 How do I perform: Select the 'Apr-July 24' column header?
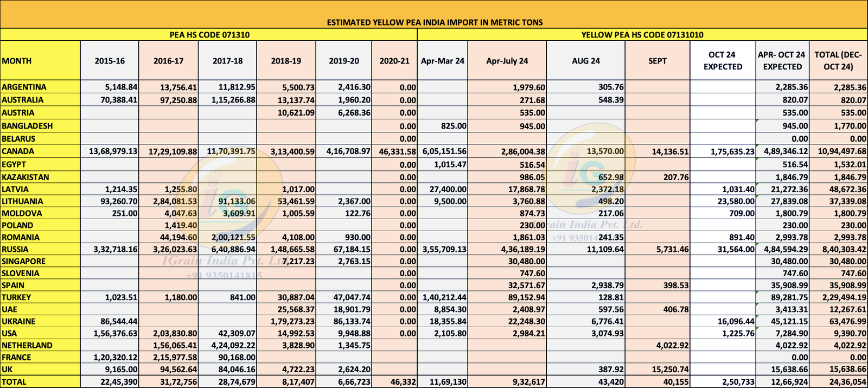pos(507,61)
